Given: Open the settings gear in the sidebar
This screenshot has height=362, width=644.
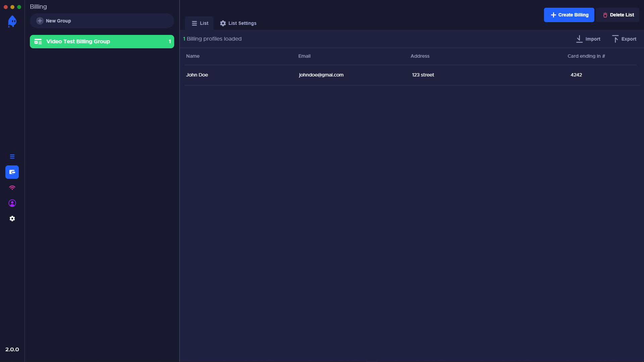Looking at the screenshot, I should click(12, 219).
